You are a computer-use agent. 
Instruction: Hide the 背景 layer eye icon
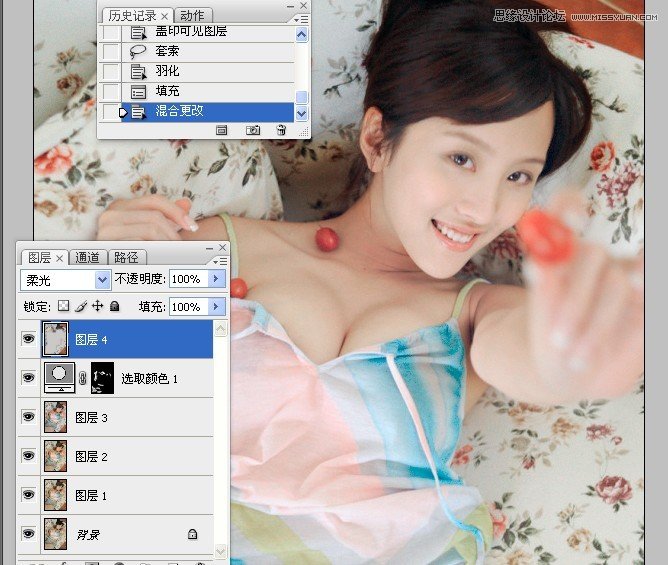click(x=28, y=534)
